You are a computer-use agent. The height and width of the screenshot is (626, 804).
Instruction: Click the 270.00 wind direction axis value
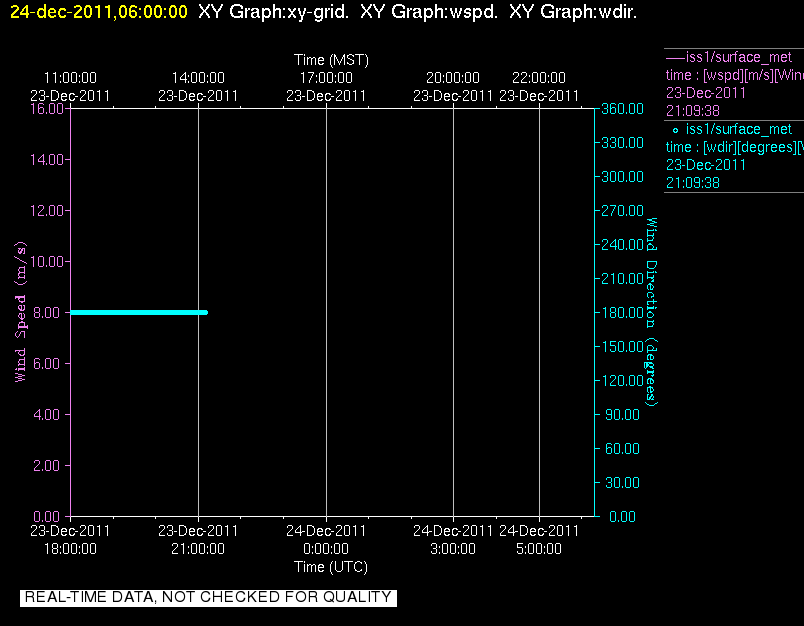click(622, 211)
